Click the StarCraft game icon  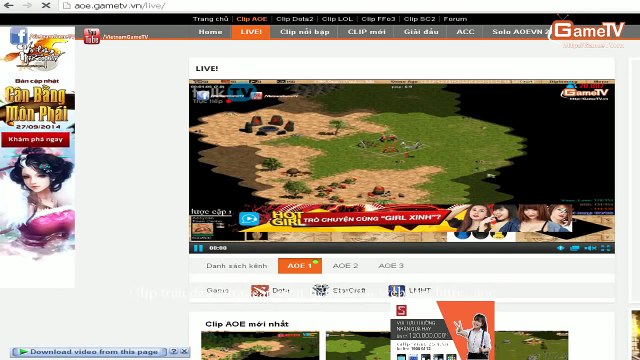click(x=320, y=290)
